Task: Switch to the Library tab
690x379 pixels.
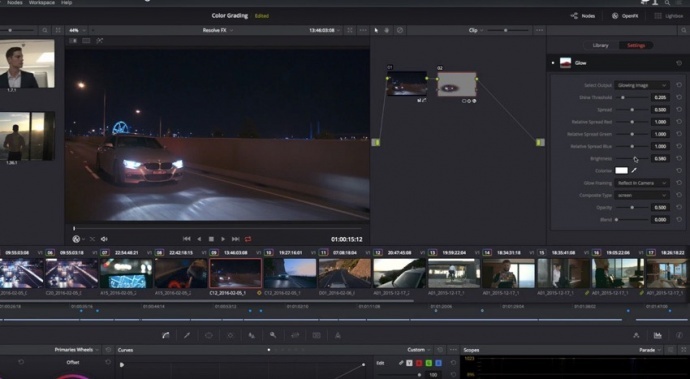Action: (x=600, y=45)
